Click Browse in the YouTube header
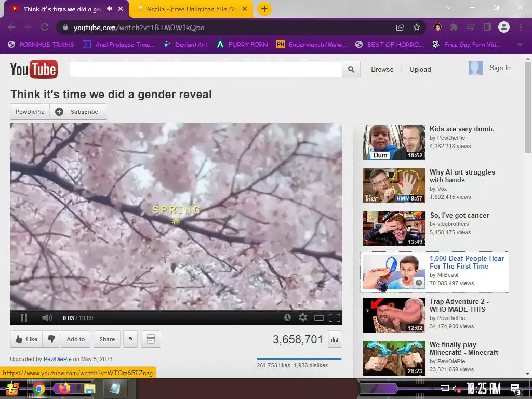 (x=382, y=69)
